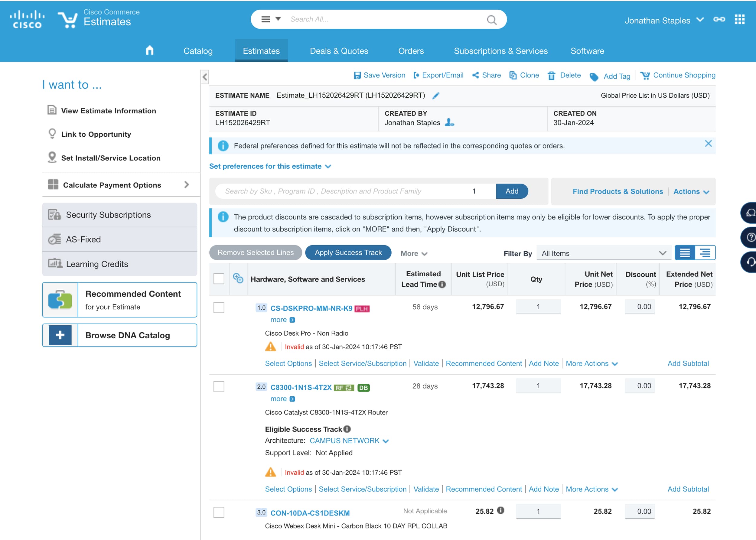756x540 pixels.
Task: Open More Actions for CS-DSKPRO-MM-NR-K9
Action: tap(591, 363)
